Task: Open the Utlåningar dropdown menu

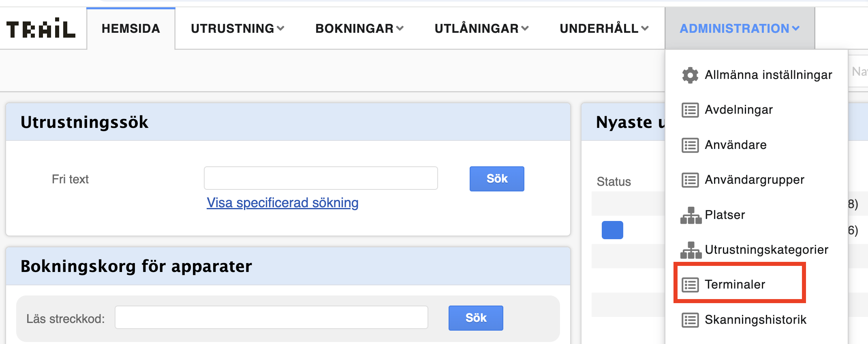Action: (x=481, y=28)
